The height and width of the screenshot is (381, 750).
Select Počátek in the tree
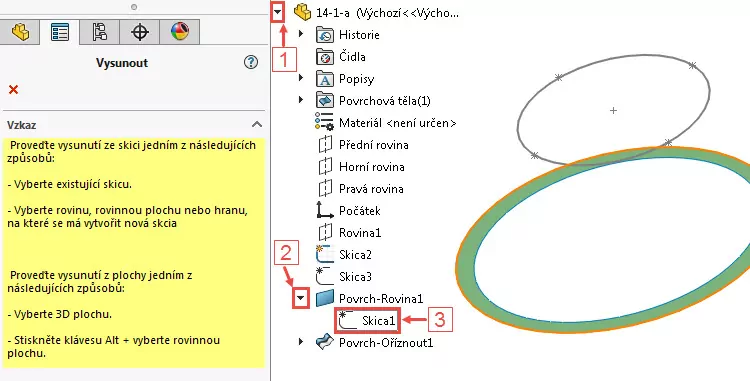point(360,211)
